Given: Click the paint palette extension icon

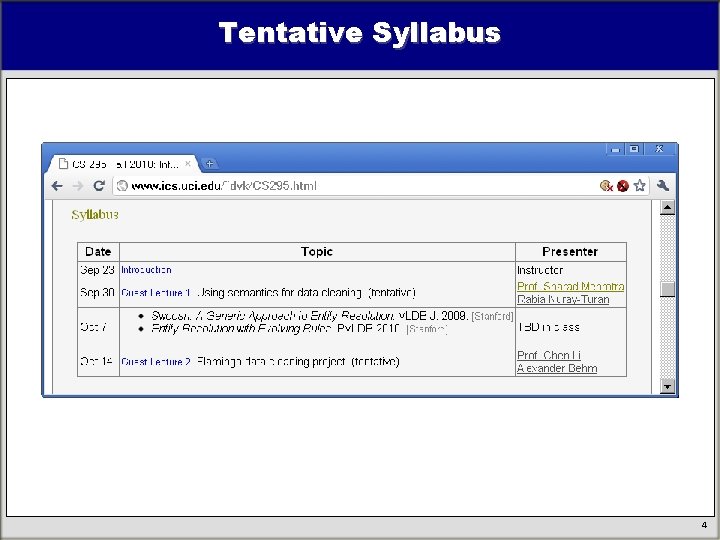Looking at the screenshot, I should 606,186.
